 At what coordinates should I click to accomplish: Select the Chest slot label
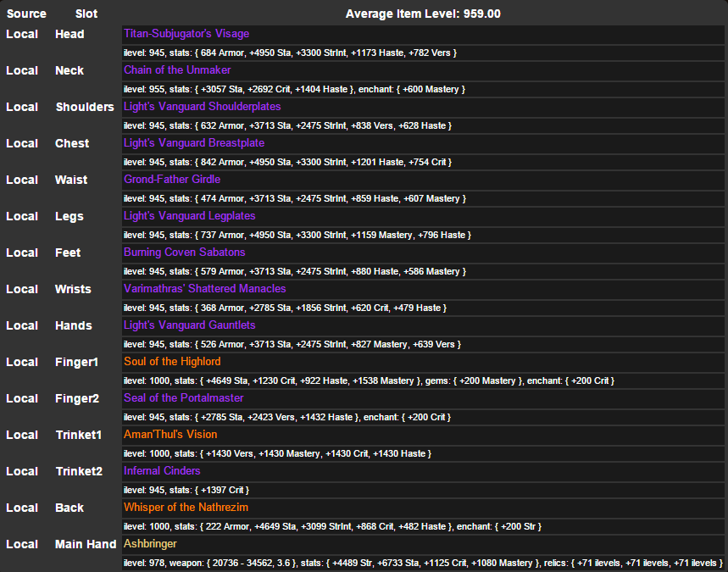coord(72,143)
